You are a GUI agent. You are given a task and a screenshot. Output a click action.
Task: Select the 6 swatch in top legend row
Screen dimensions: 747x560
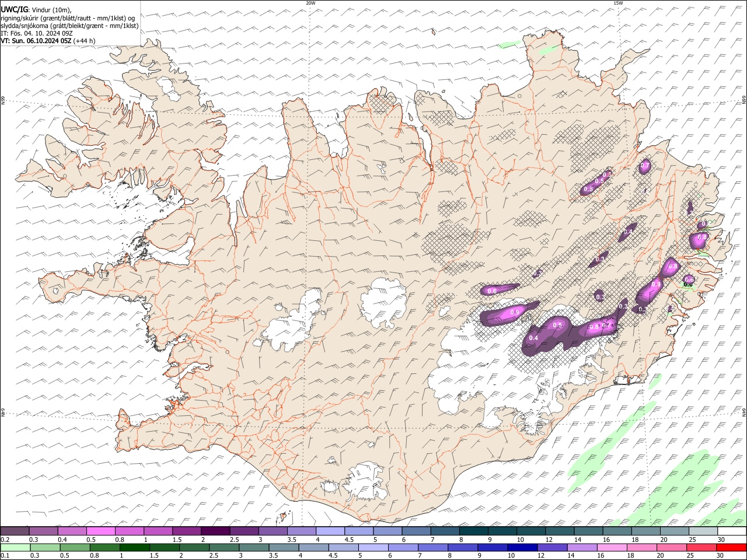pos(416,531)
